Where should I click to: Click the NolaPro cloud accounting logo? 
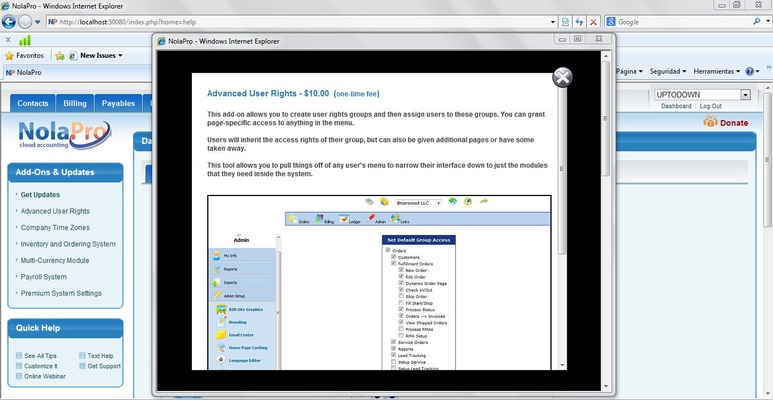coord(64,135)
